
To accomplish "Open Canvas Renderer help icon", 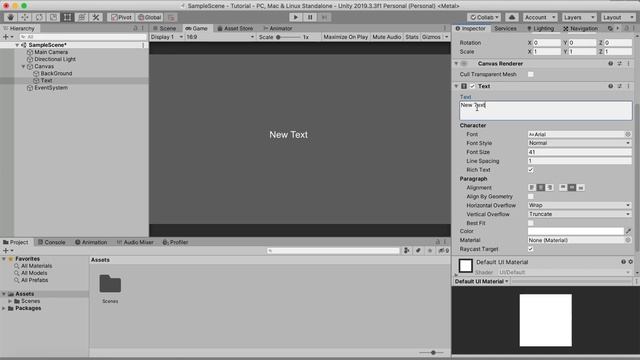I will point(611,64).
